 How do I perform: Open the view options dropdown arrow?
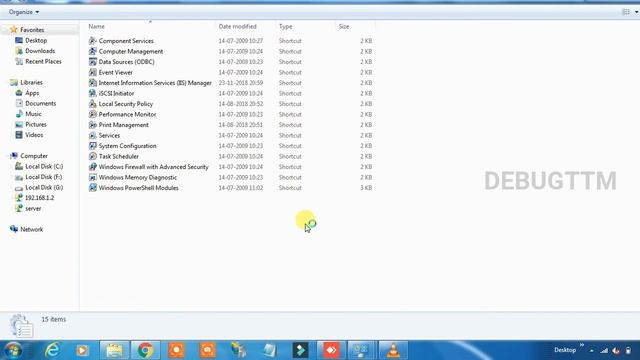pos(636,12)
